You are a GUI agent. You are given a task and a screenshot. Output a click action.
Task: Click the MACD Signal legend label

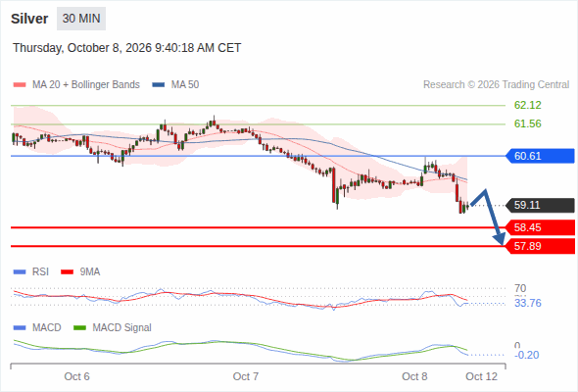[122, 328]
